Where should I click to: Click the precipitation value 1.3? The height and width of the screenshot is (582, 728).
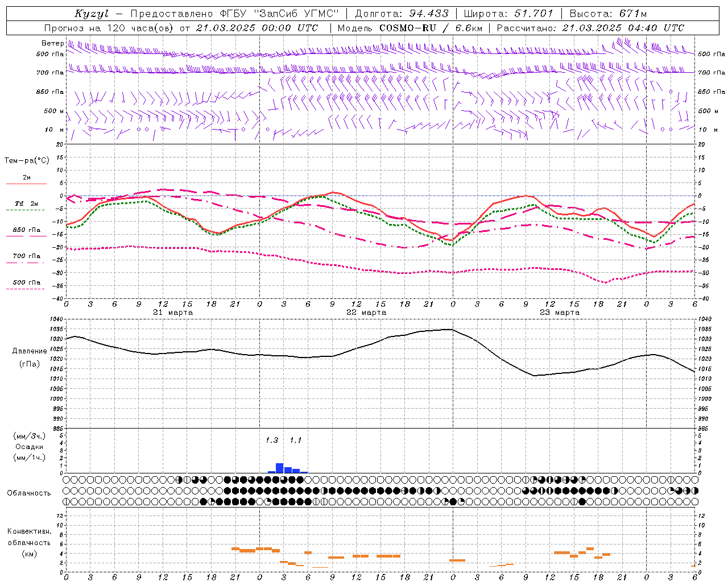[272, 440]
